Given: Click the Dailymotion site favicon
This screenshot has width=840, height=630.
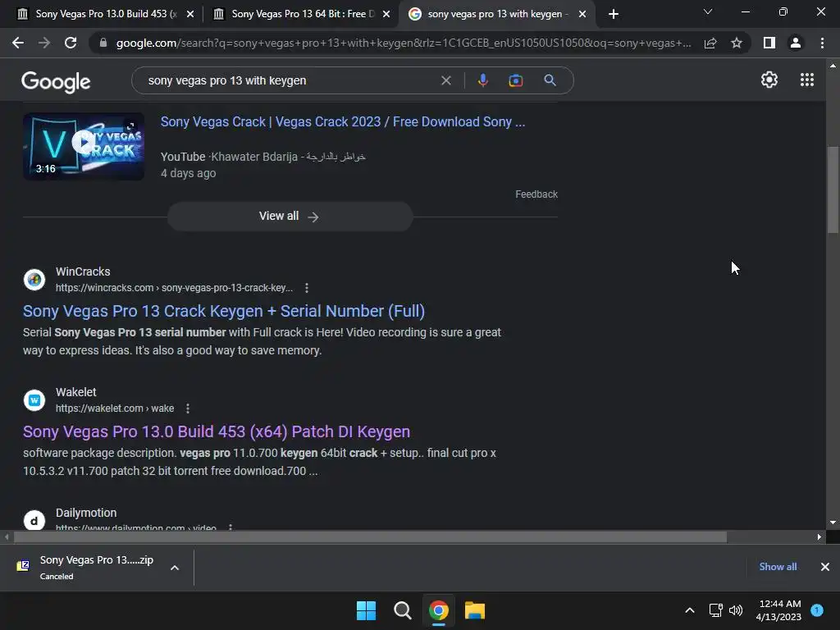Looking at the screenshot, I should click(34, 519).
